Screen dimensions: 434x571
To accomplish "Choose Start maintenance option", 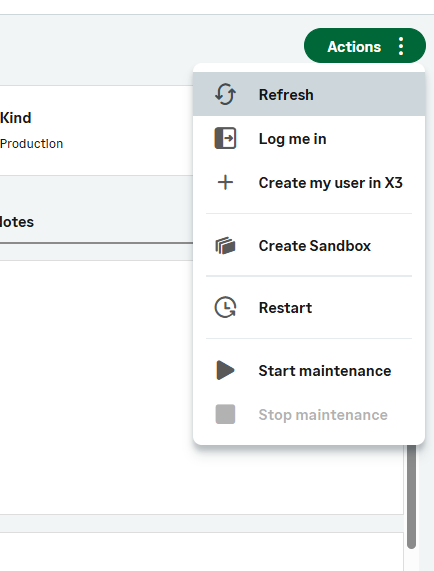I will pos(309,370).
